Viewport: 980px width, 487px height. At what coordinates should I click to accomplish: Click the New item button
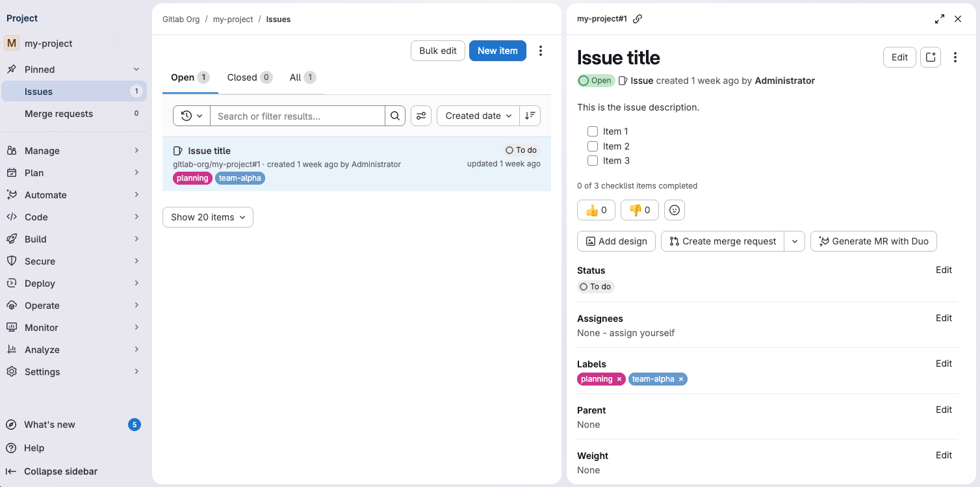click(x=497, y=51)
